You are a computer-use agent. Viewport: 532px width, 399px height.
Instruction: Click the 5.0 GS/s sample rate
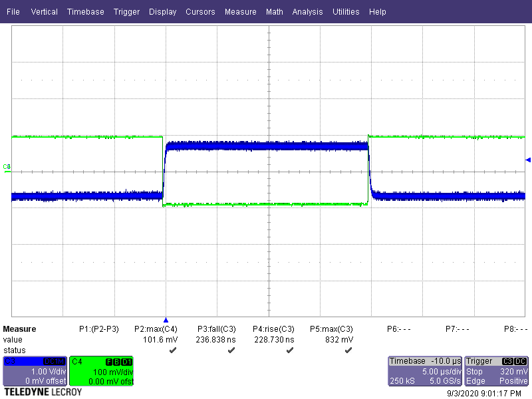tap(445, 381)
